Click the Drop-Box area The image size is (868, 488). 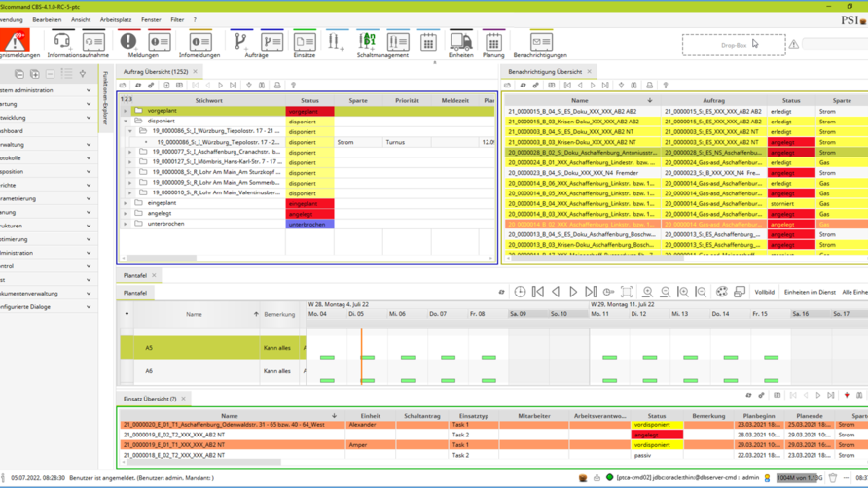click(x=733, y=45)
